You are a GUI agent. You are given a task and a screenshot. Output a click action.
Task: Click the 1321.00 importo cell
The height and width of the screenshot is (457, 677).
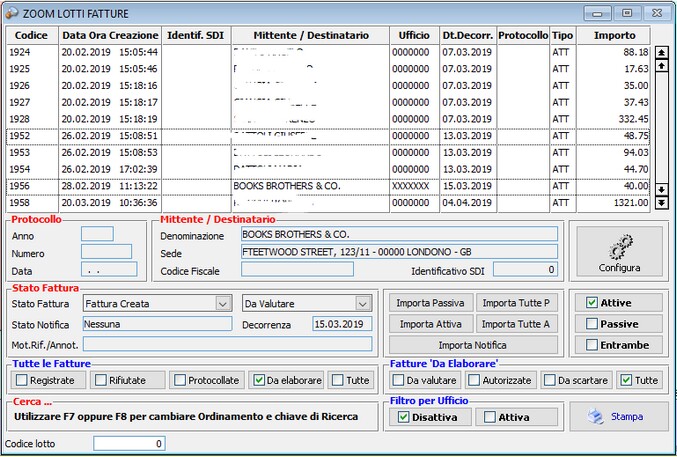coord(614,203)
